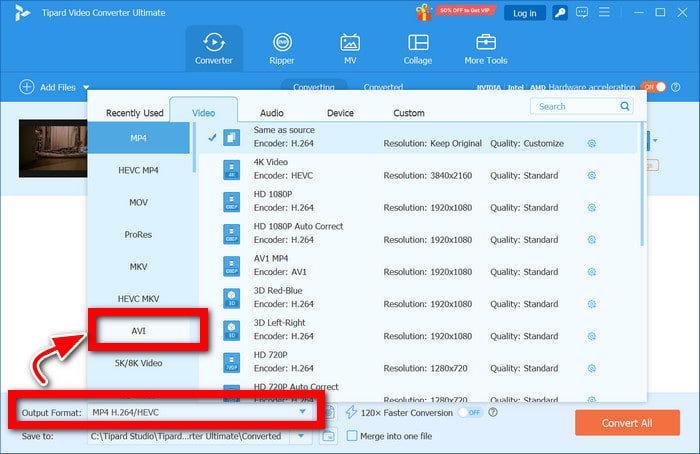Select the HEVC MP4 format category
This screenshot has height=454, width=700.
click(138, 170)
